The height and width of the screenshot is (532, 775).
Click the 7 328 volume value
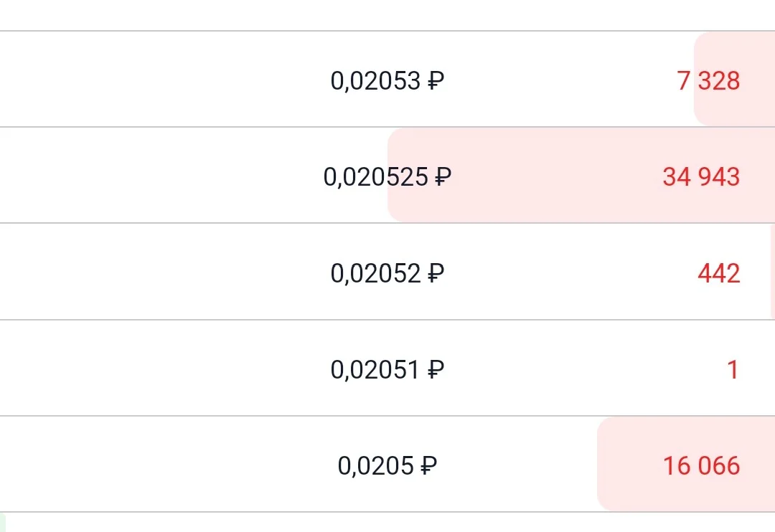tap(708, 80)
